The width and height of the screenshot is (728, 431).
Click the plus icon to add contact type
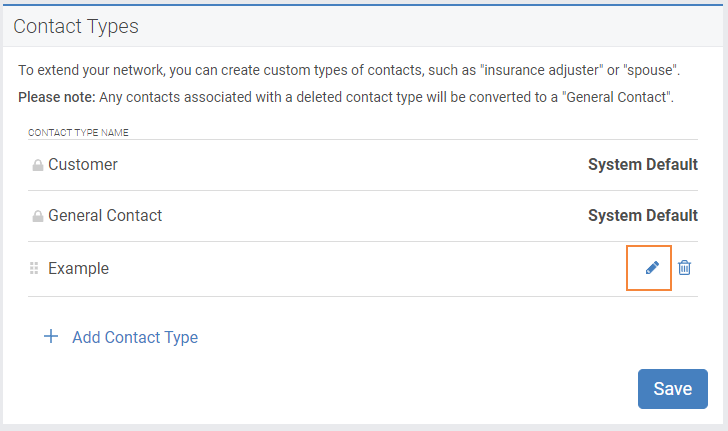click(51, 336)
